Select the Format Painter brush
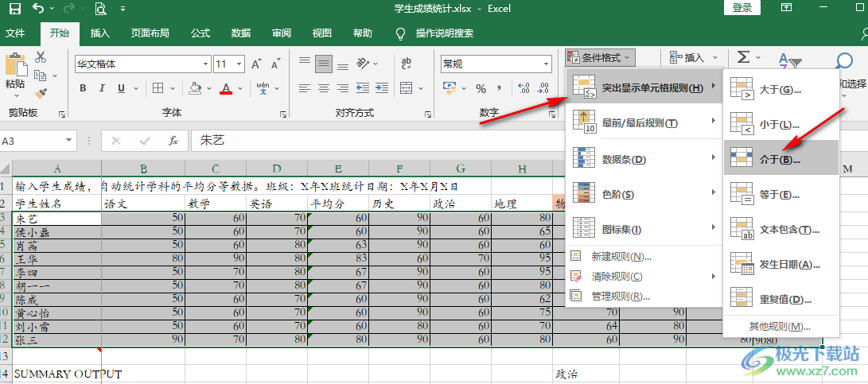868x384 pixels. click(41, 93)
